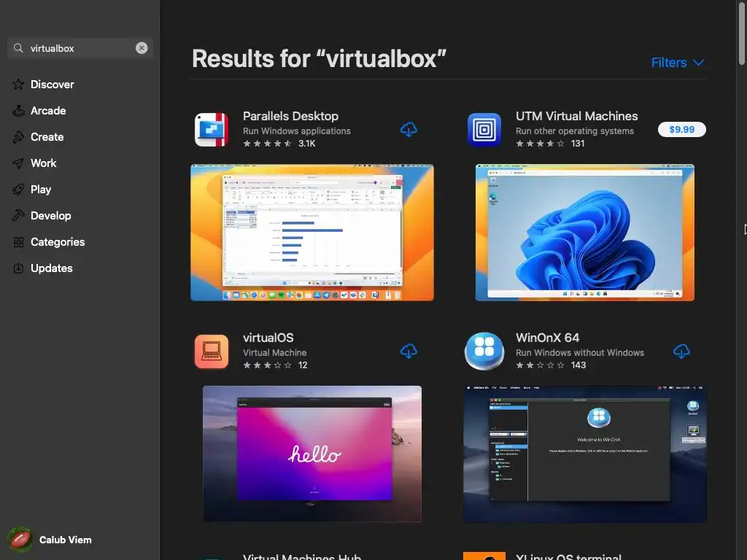Click the Calub Viem avatar picture
This screenshot has width=747, height=560.
pyautogui.click(x=20, y=540)
